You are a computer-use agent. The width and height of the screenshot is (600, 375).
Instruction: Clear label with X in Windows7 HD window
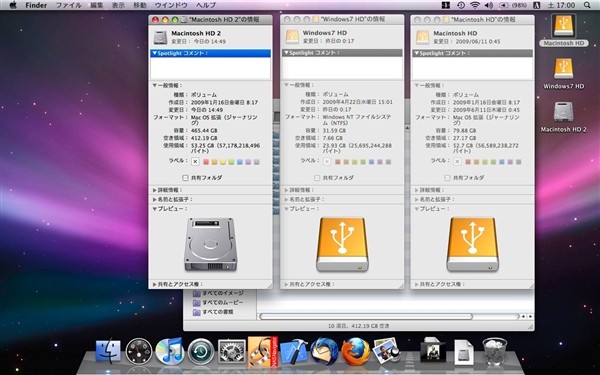coord(327,161)
